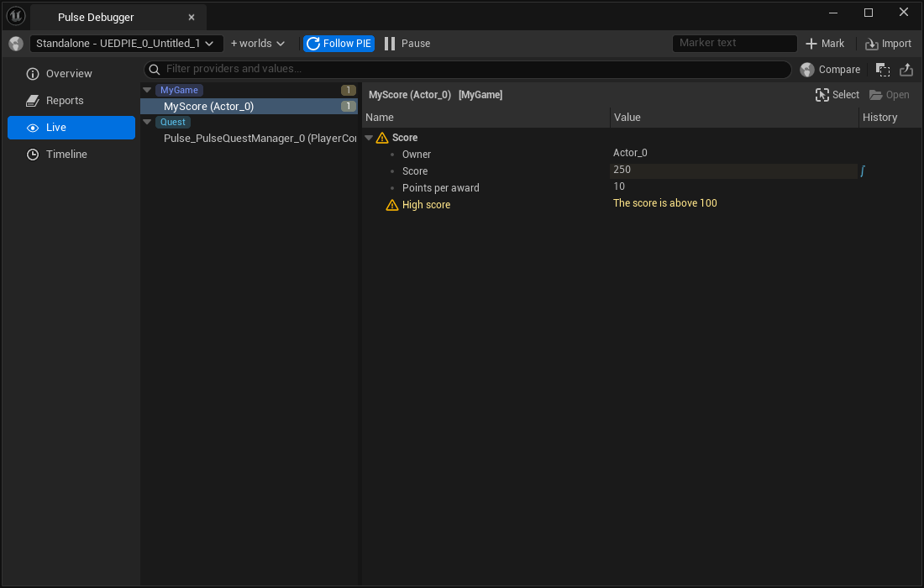Click the value 10 for Points per award
The image size is (924, 588).
point(619,186)
